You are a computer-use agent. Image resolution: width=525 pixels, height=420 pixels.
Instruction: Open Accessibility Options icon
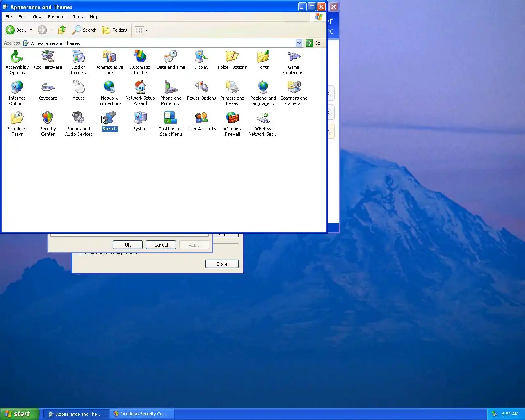click(17, 62)
